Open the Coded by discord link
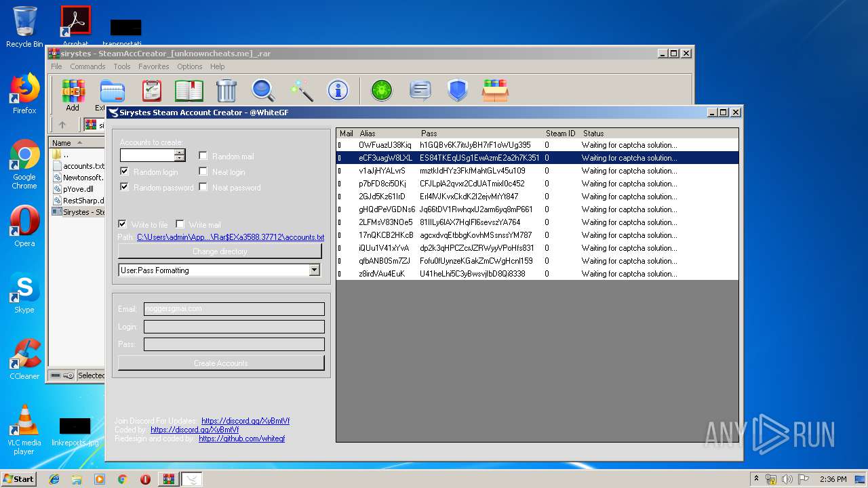The height and width of the screenshot is (488, 868). [195, 430]
